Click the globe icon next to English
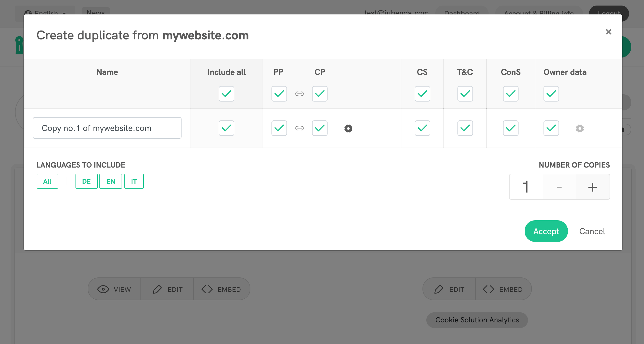 point(28,13)
